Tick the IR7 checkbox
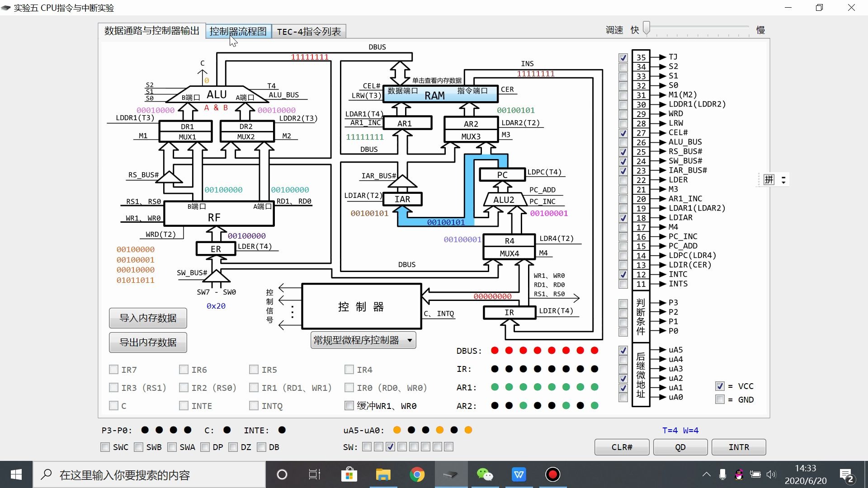This screenshot has height=488, width=868. click(x=114, y=370)
